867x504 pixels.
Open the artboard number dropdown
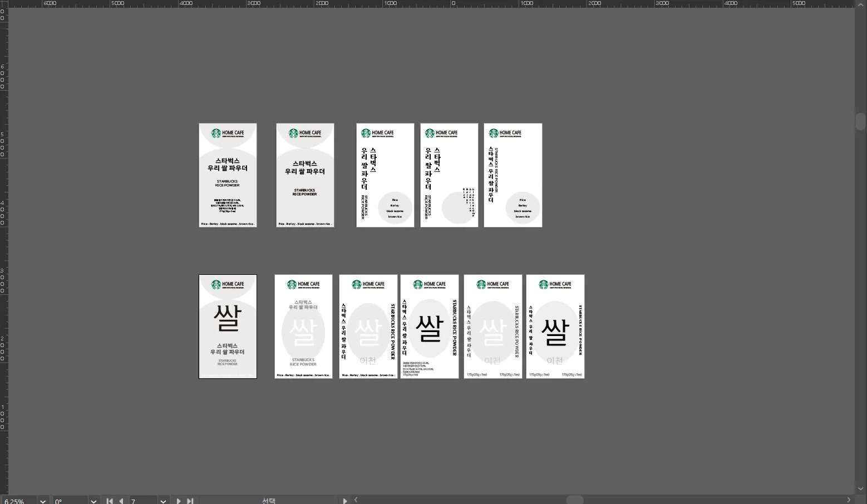163,501
